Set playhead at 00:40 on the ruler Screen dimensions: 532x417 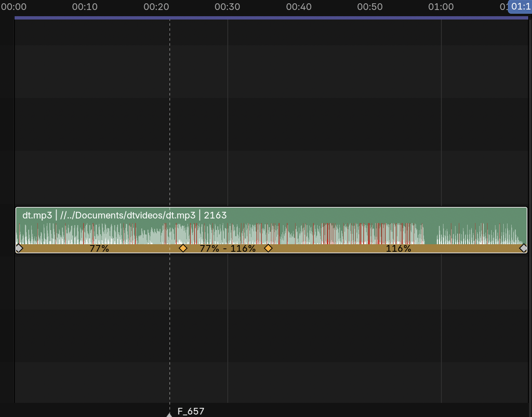point(299,7)
